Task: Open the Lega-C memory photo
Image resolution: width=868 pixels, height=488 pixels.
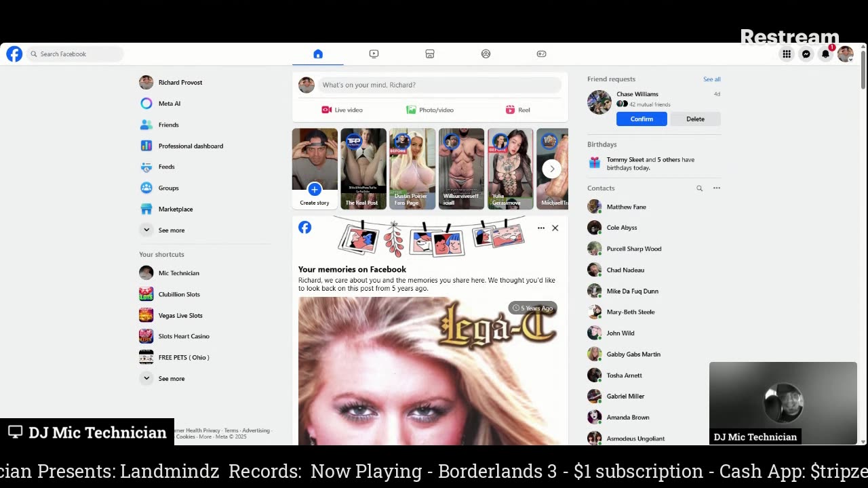Action: [x=430, y=371]
